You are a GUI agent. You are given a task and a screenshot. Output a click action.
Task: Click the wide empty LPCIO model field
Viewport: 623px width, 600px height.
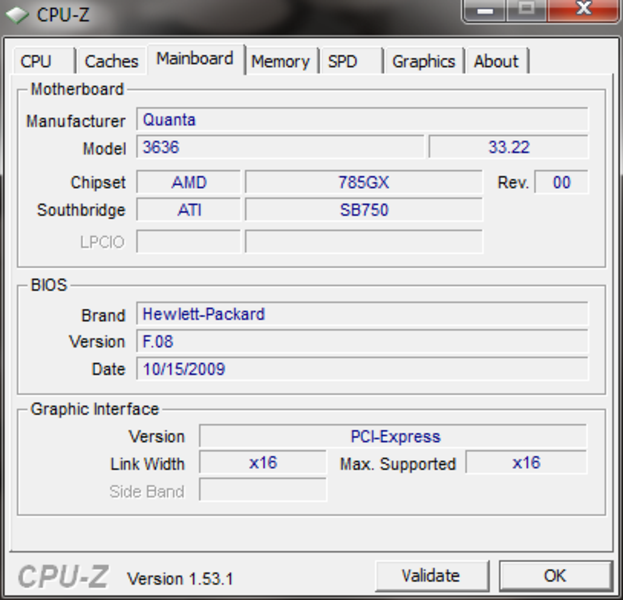click(364, 241)
